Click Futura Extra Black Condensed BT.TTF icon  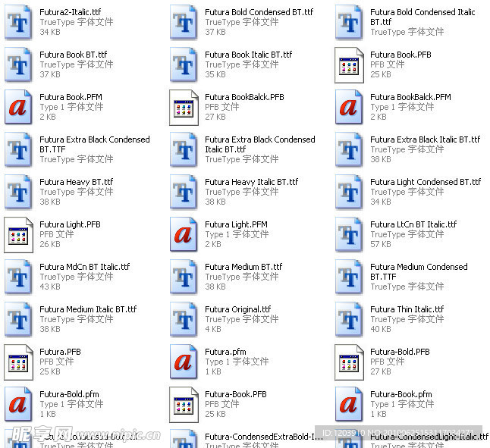[x=18, y=149]
